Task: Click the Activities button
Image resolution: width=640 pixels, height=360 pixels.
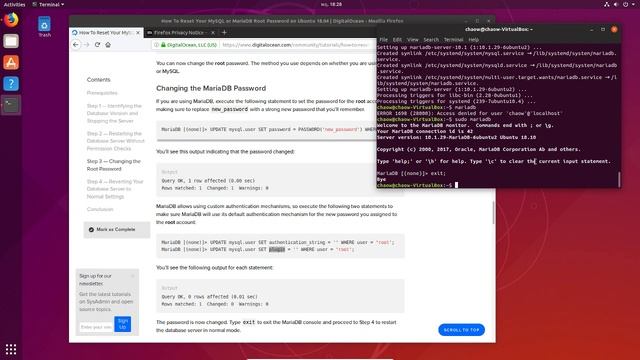Action: [x=14, y=4]
